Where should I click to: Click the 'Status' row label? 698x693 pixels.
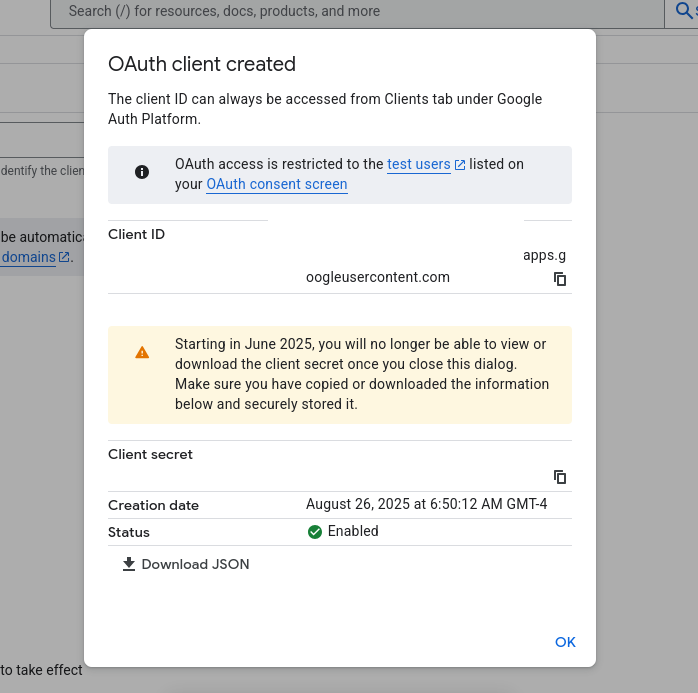[129, 532]
